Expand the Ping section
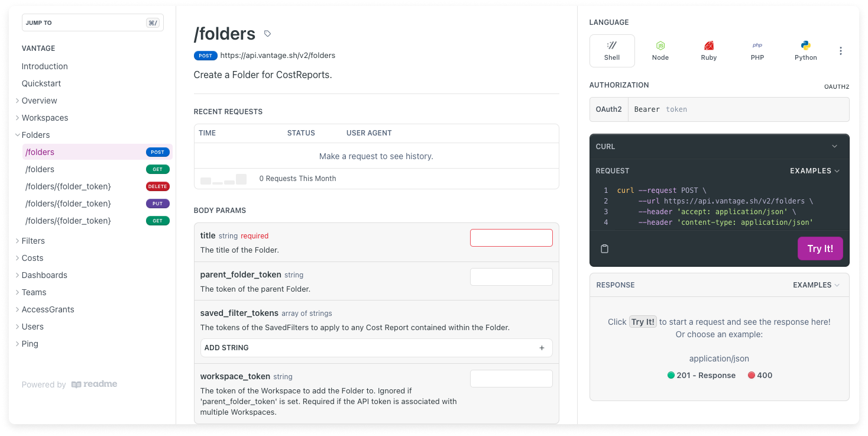 point(18,344)
